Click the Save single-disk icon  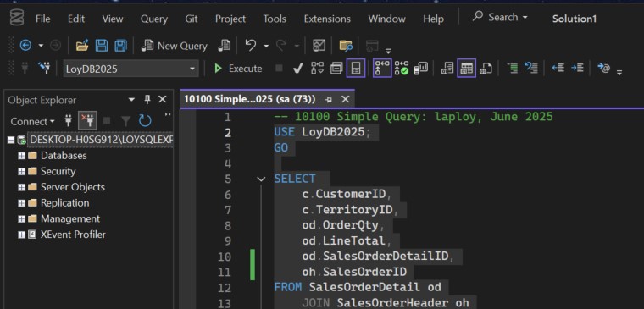[x=102, y=46]
